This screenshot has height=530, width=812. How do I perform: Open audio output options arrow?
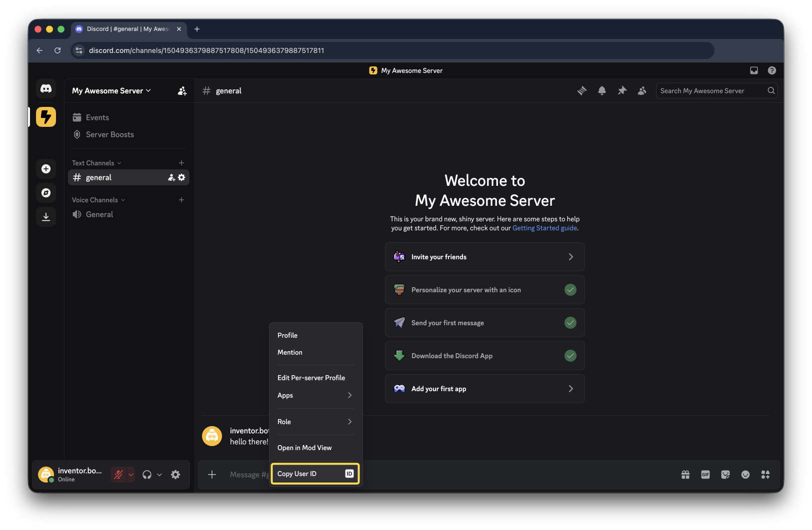159,475
